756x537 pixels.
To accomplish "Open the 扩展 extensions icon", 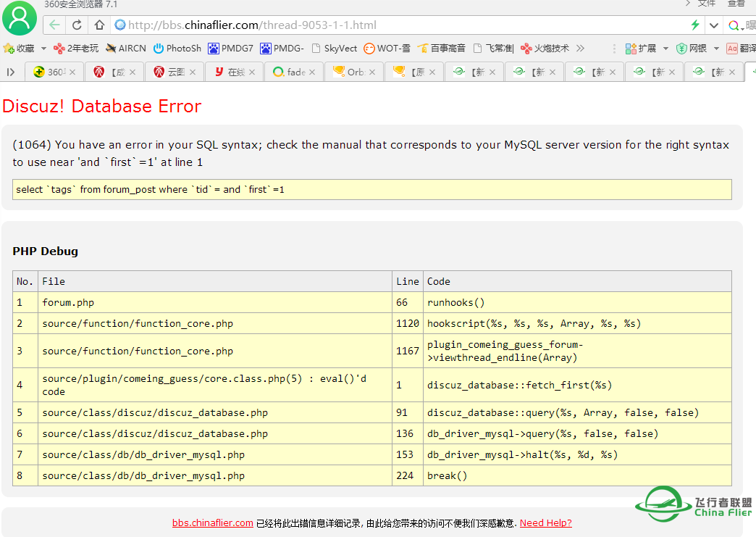I will (x=641, y=49).
